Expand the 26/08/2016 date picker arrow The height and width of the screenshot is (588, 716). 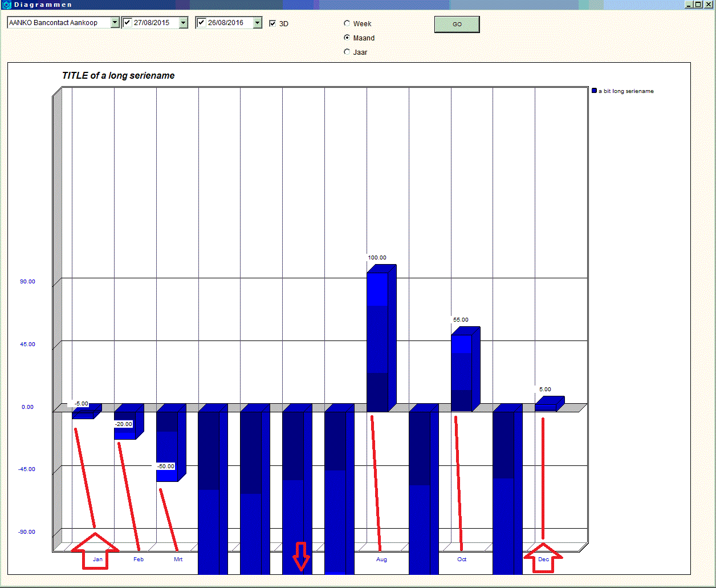click(x=257, y=23)
